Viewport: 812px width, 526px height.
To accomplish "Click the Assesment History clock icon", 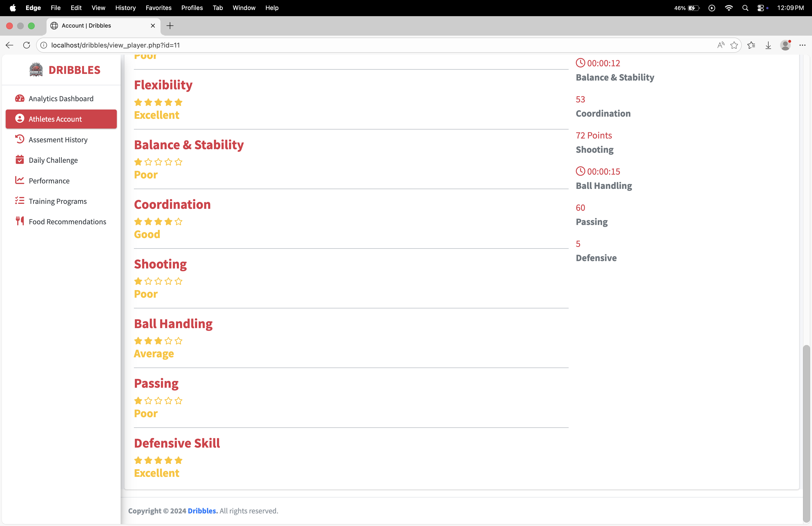I will pos(20,139).
